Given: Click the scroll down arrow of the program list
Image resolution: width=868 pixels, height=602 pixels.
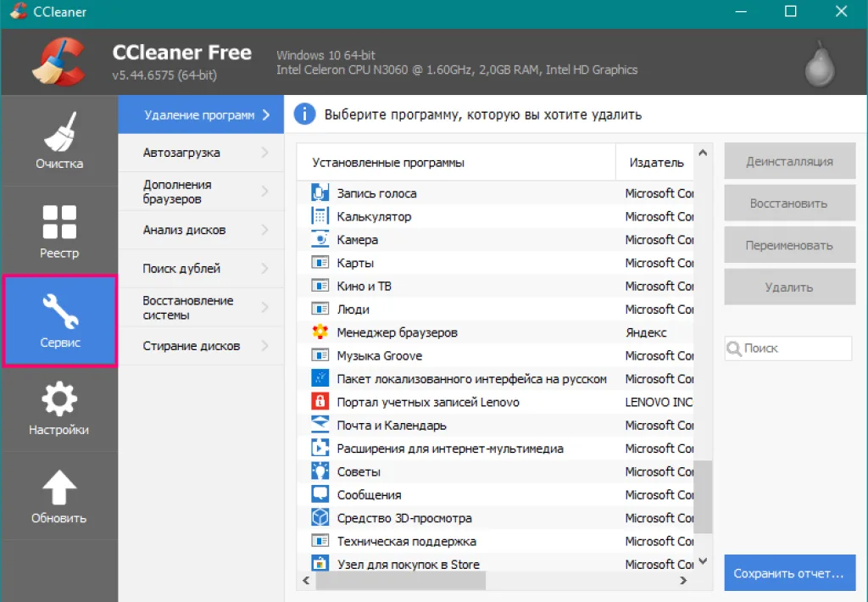Looking at the screenshot, I should coord(703,561).
